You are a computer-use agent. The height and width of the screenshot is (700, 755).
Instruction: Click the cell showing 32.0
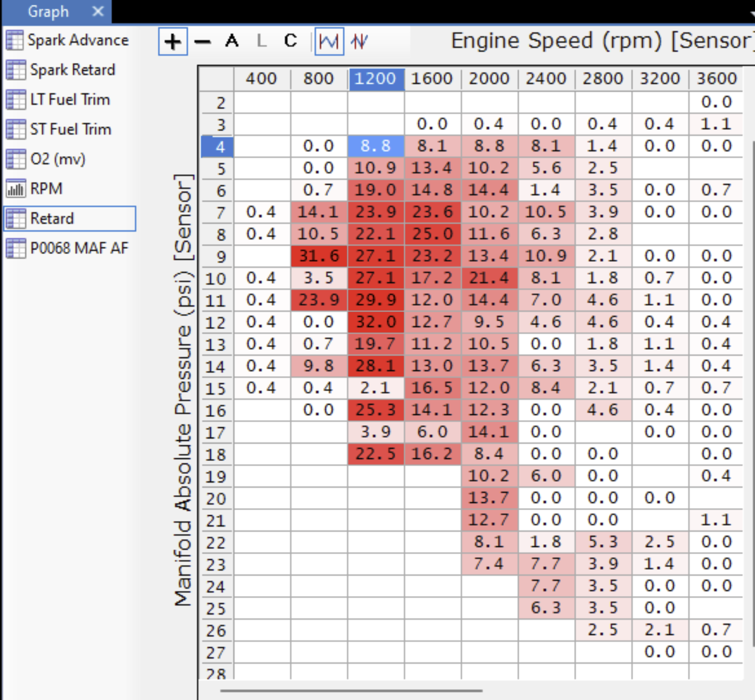pos(376,322)
